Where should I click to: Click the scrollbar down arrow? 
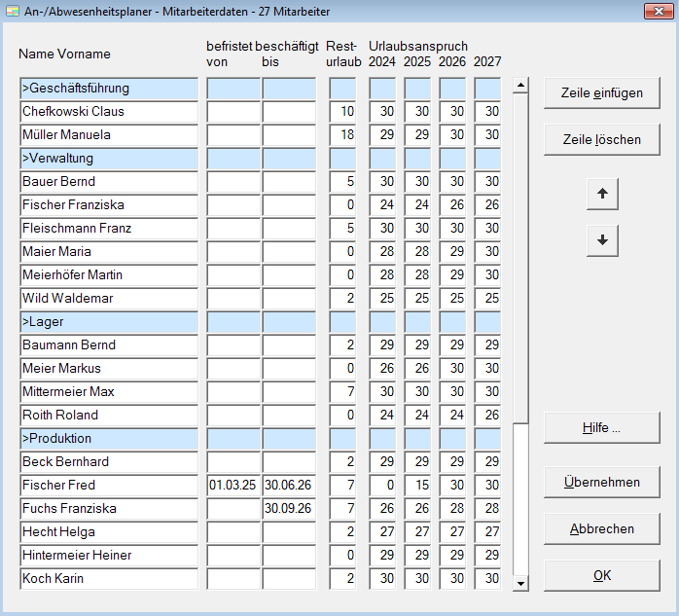point(520,584)
